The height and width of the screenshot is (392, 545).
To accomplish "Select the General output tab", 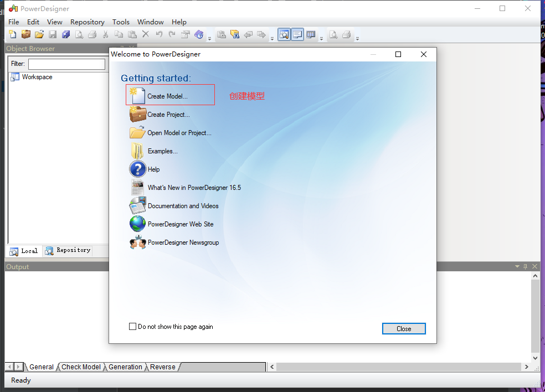I will coord(41,367).
